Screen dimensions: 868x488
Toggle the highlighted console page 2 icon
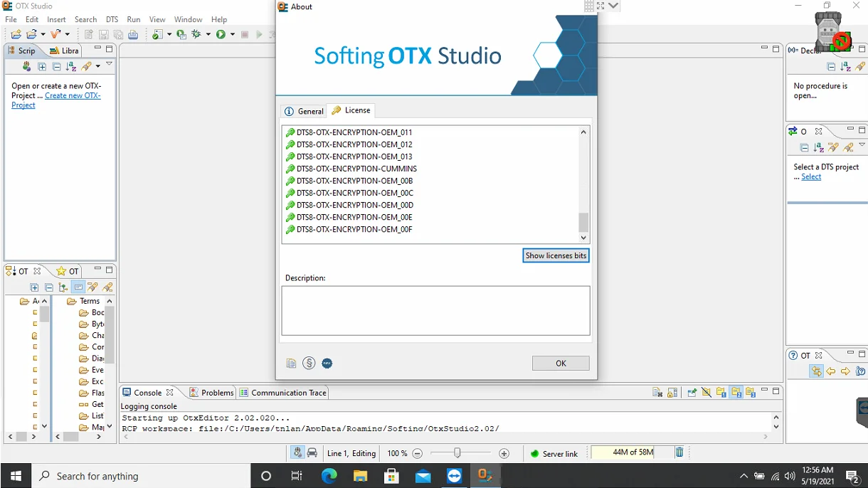[736, 392]
